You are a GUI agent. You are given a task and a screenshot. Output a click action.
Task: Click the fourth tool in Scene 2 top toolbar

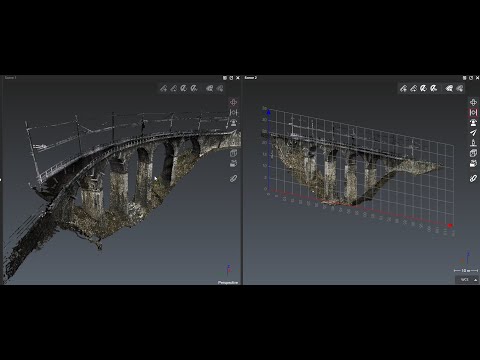tap(434, 88)
